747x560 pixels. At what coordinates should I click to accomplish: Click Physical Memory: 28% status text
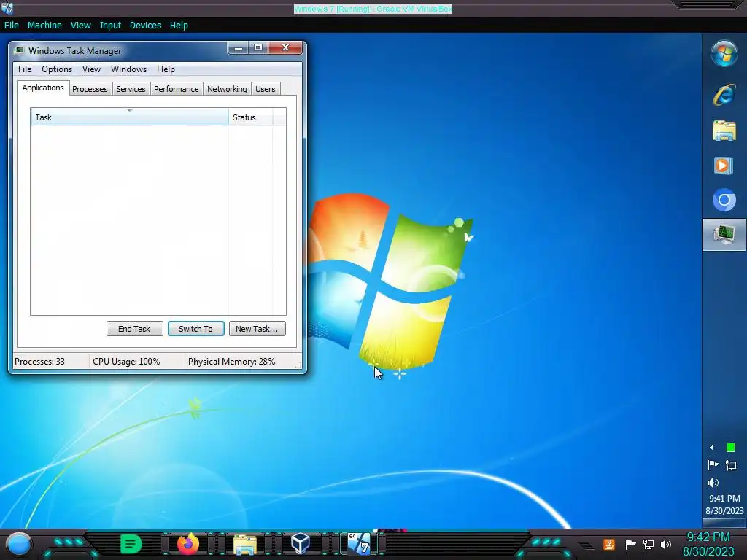click(x=231, y=362)
